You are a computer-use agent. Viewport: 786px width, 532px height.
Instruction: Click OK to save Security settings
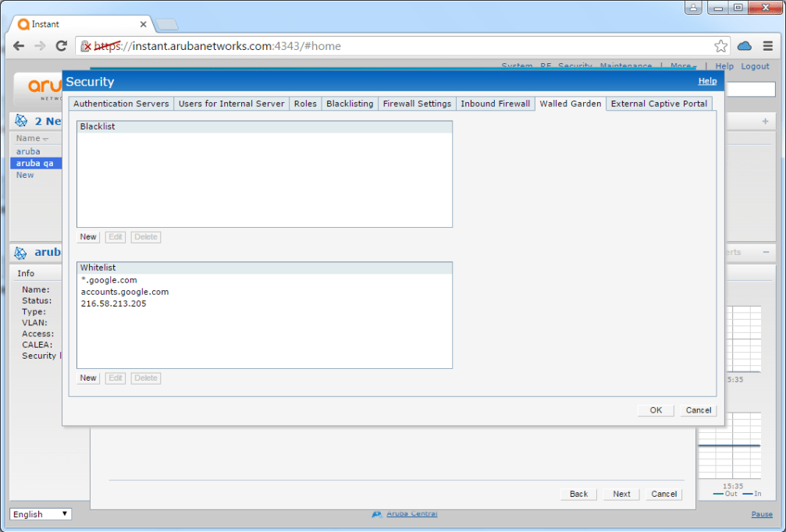point(655,410)
